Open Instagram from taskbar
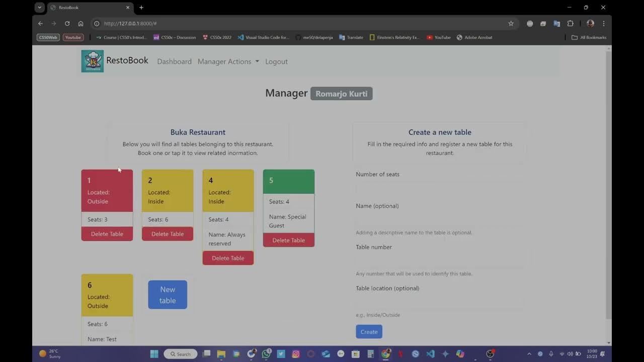The image size is (644, 362). (x=296, y=354)
